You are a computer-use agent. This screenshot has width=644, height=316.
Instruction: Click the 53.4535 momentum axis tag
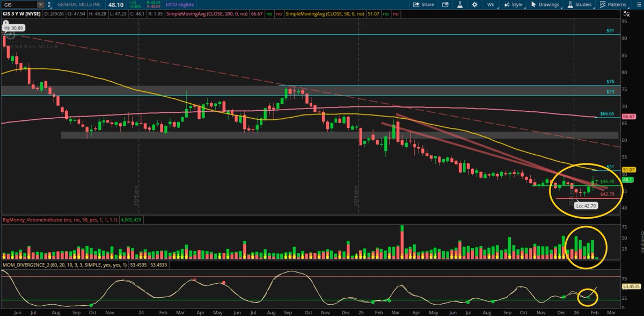[631, 286]
